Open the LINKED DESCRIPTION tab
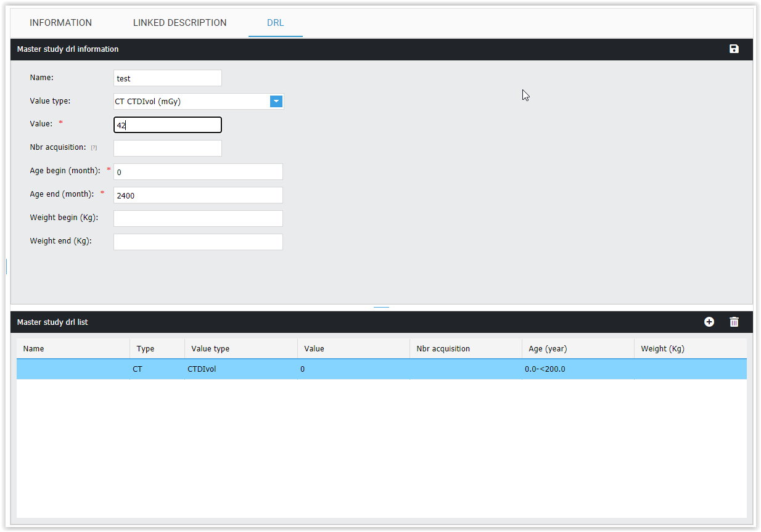Screen dimensions: 761x532 point(179,23)
